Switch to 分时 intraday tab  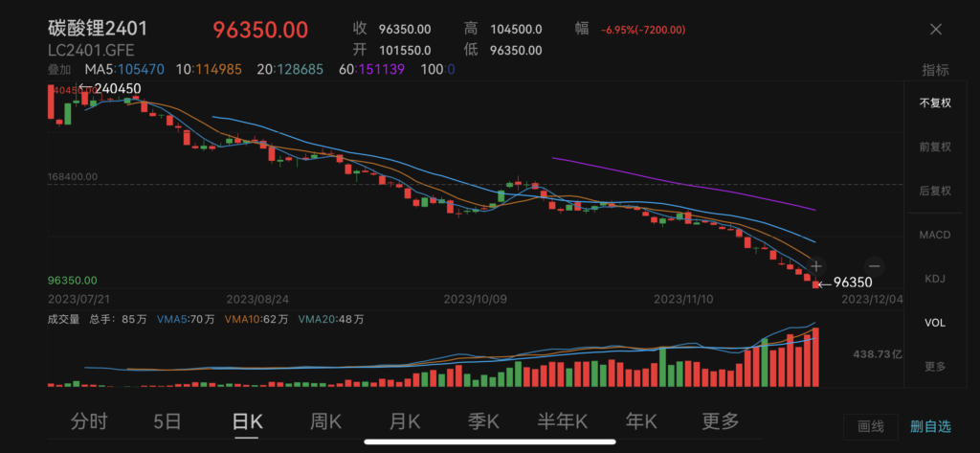point(89,421)
